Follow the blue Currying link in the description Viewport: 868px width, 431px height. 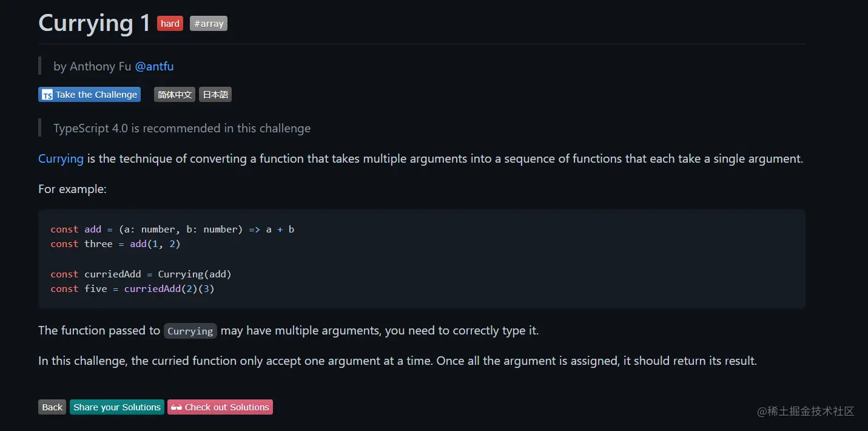tap(61, 159)
